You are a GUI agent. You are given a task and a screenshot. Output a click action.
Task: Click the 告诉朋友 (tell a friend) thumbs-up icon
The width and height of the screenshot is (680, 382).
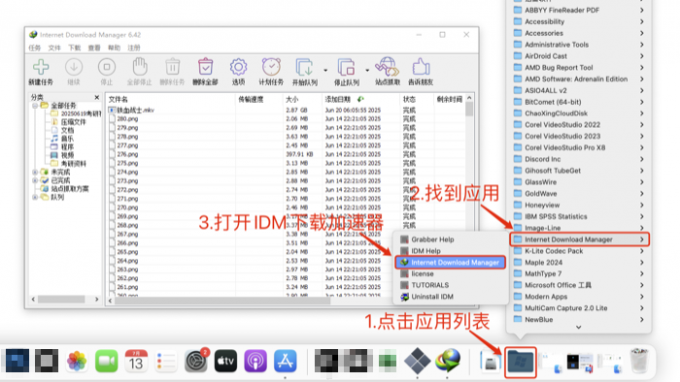421,67
